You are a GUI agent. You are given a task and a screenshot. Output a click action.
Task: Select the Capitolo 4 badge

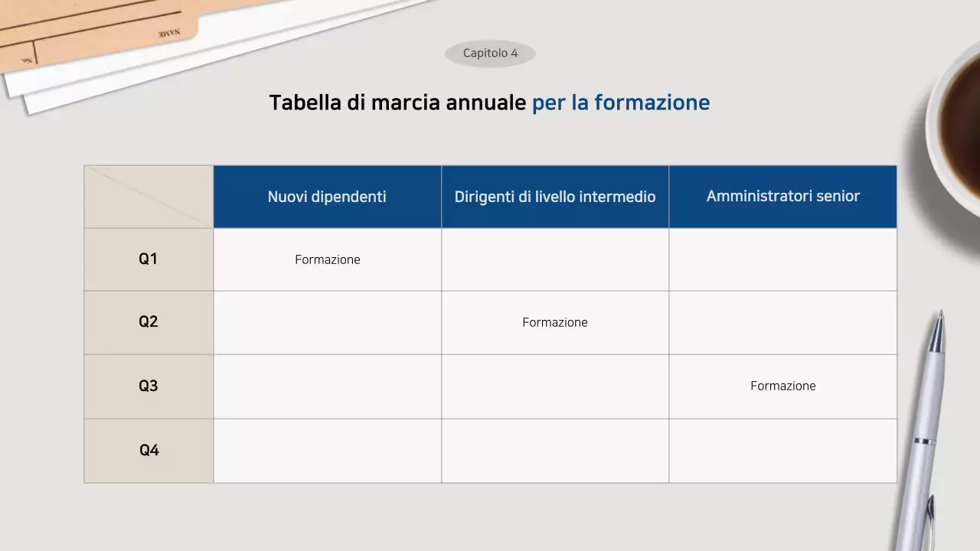point(489,53)
